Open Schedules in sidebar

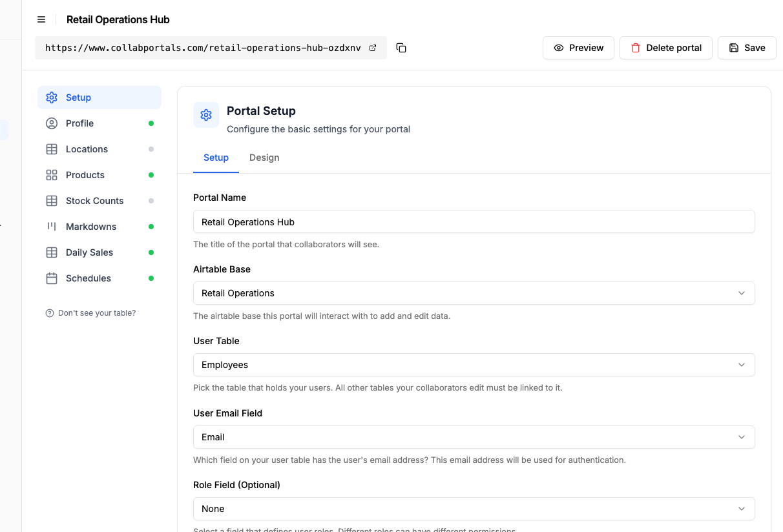[99, 278]
